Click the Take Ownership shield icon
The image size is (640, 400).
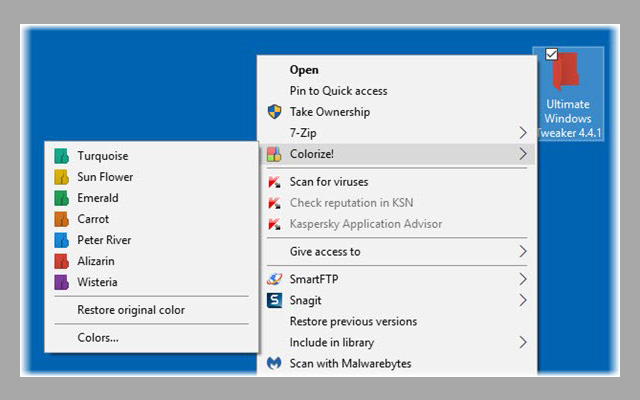click(x=274, y=112)
